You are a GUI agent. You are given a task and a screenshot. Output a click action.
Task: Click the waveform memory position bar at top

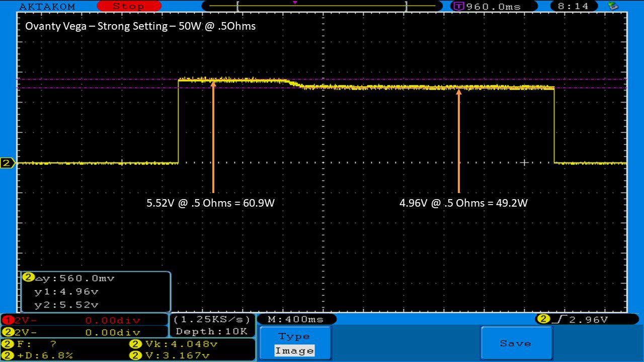tap(322, 7)
